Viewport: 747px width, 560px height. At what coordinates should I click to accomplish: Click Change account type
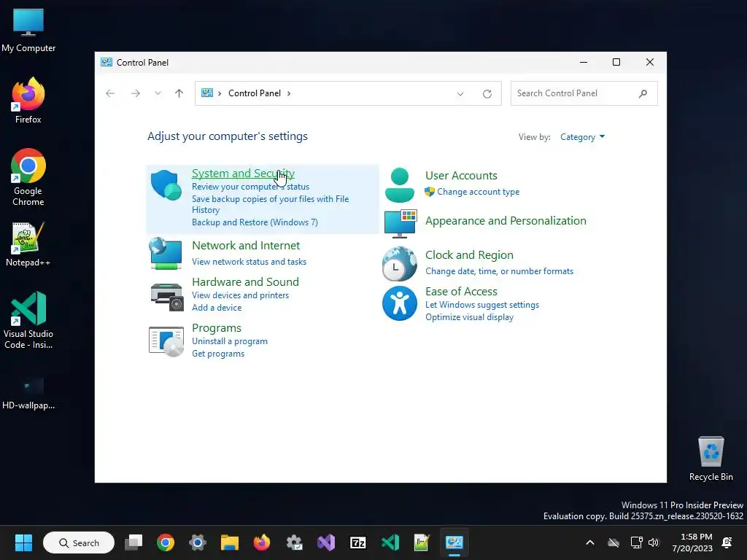pos(479,192)
